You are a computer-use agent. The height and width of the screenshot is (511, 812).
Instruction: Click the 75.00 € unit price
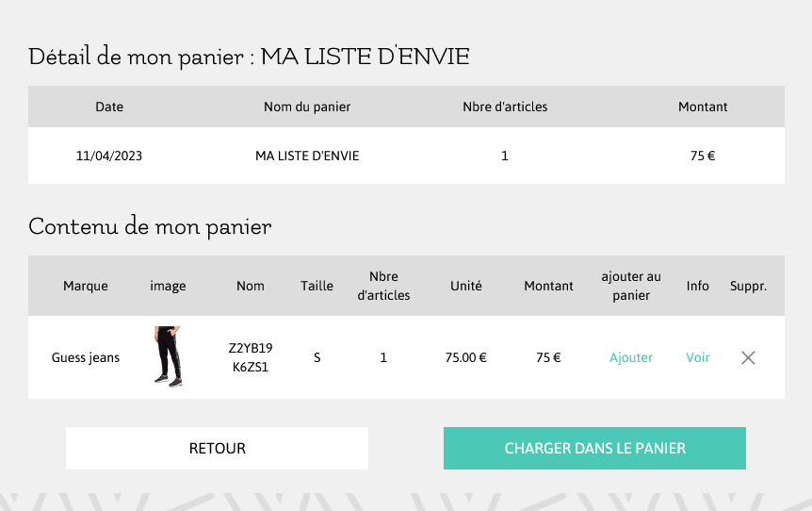pos(466,357)
